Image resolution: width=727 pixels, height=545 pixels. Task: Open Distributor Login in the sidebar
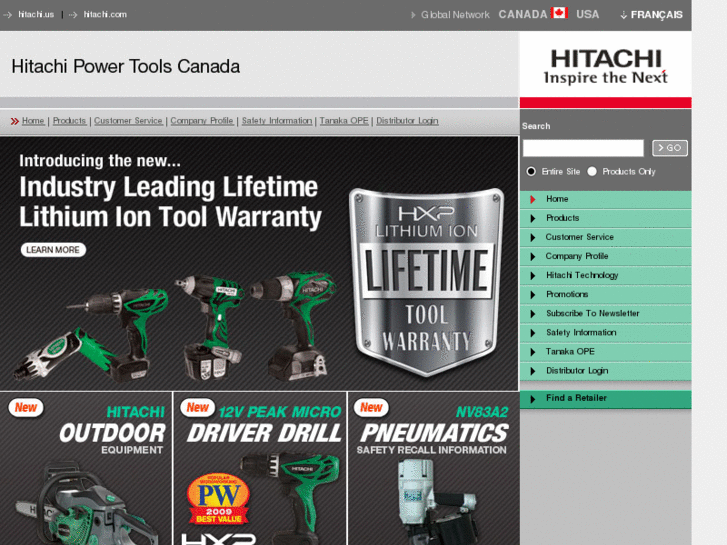tap(606, 371)
